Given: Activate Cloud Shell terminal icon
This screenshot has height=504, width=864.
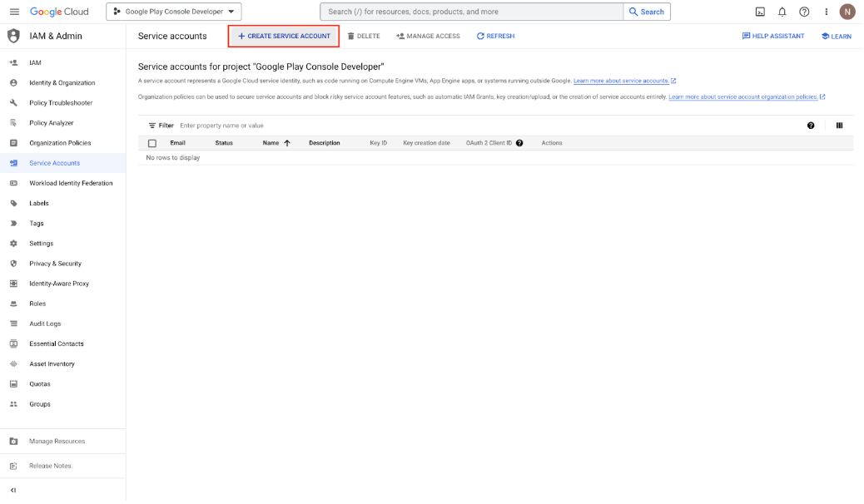Looking at the screenshot, I should (760, 12).
